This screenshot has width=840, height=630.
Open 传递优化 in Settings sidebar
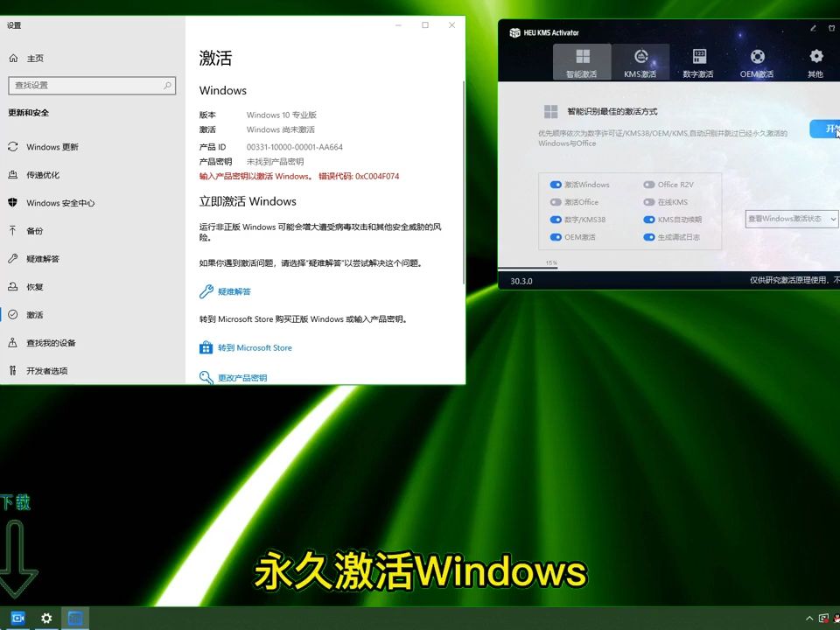point(43,175)
